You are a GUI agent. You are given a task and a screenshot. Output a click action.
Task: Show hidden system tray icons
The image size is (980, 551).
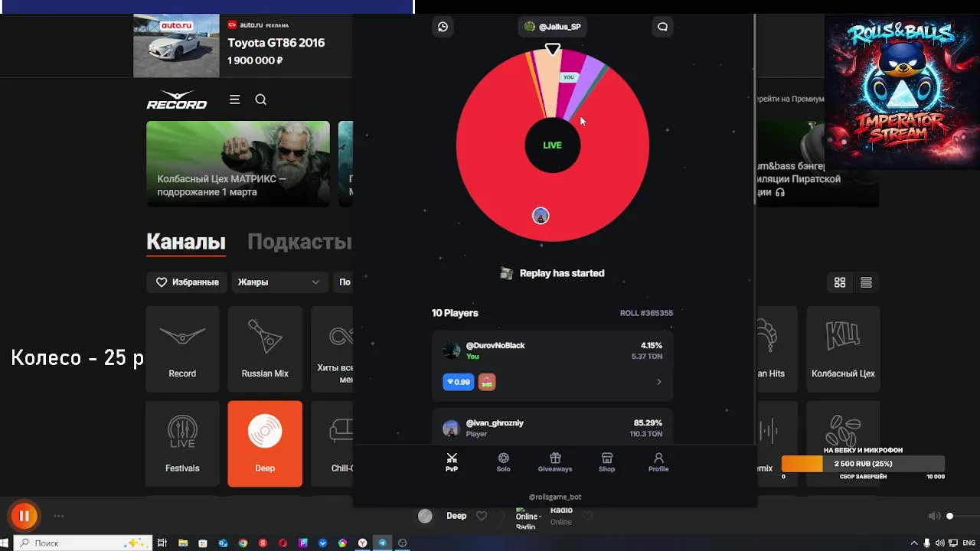click(x=913, y=543)
